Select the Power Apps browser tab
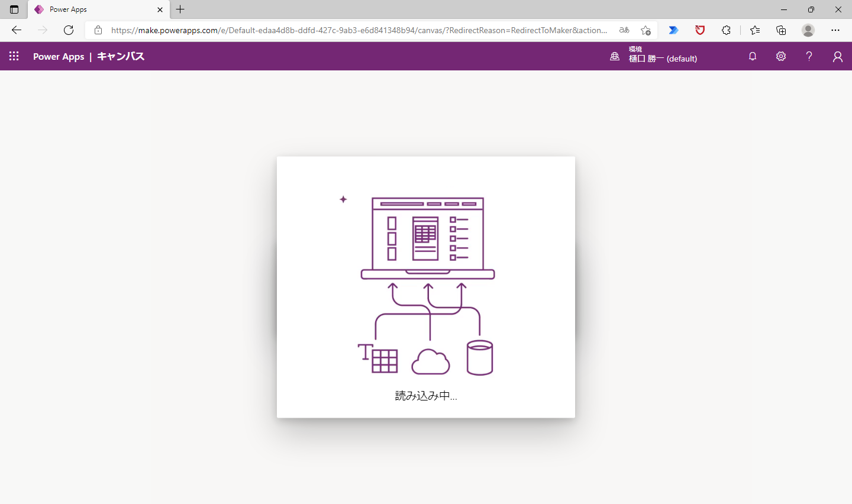This screenshot has width=852, height=504. (99, 9)
